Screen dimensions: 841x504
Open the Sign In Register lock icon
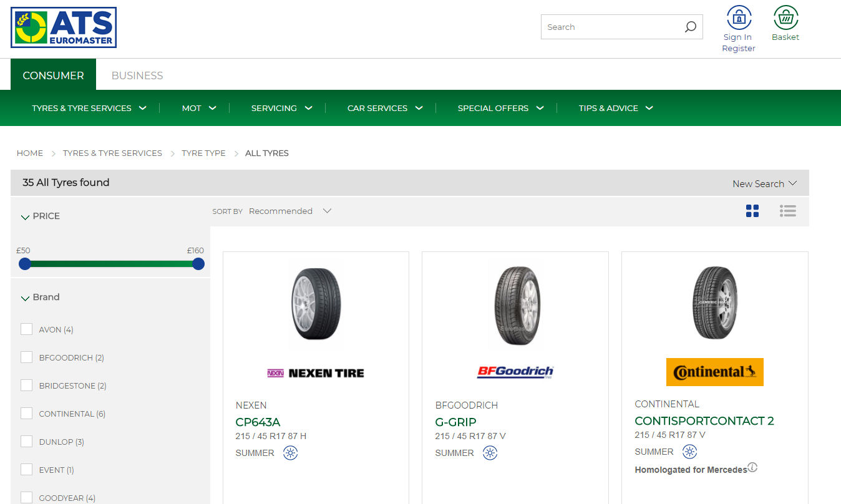pyautogui.click(x=739, y=17)
